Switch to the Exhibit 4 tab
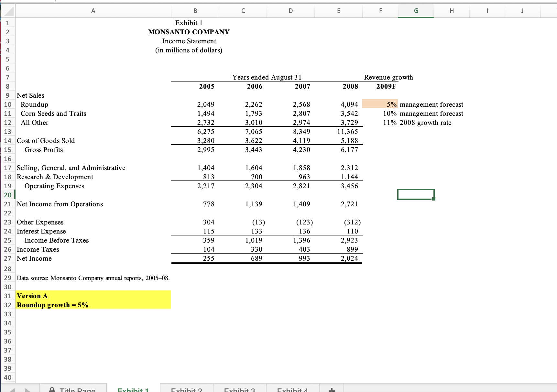Screen dimensions: 557x392 pos(293,390)
